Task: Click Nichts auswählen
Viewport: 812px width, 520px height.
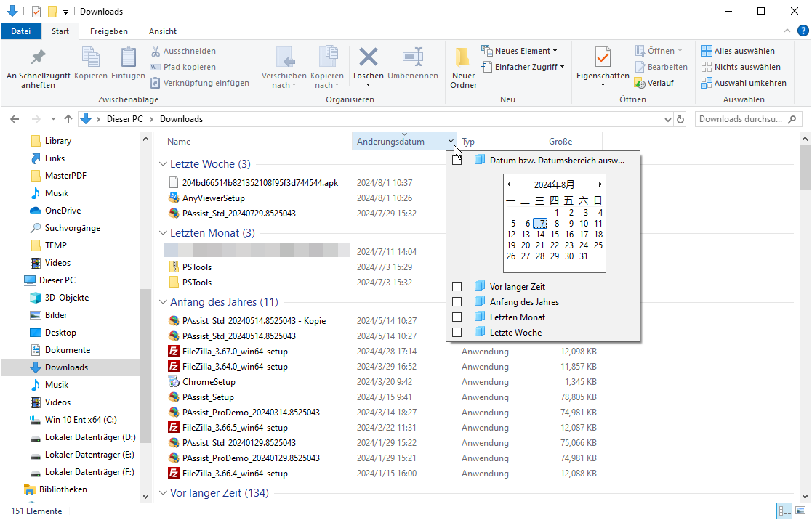Action: [741, 67]
